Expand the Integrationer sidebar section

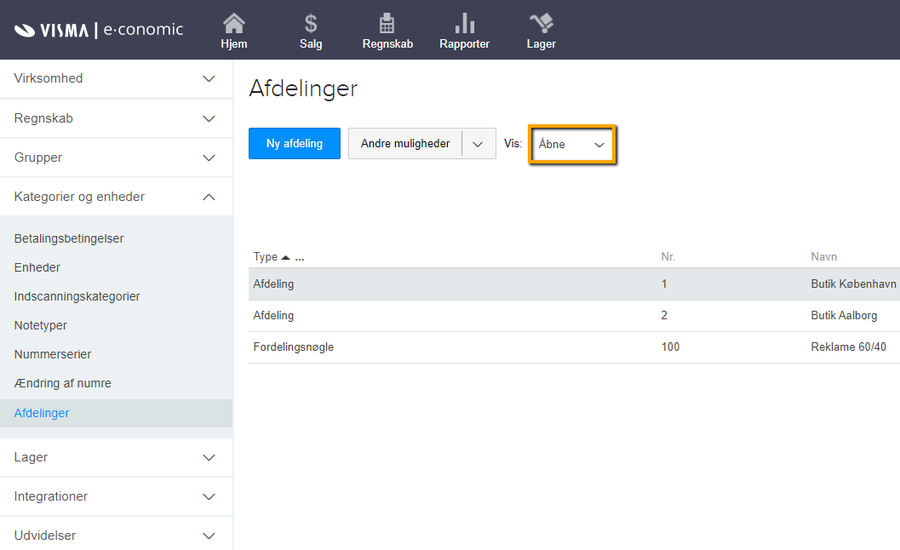coord(116,497)
